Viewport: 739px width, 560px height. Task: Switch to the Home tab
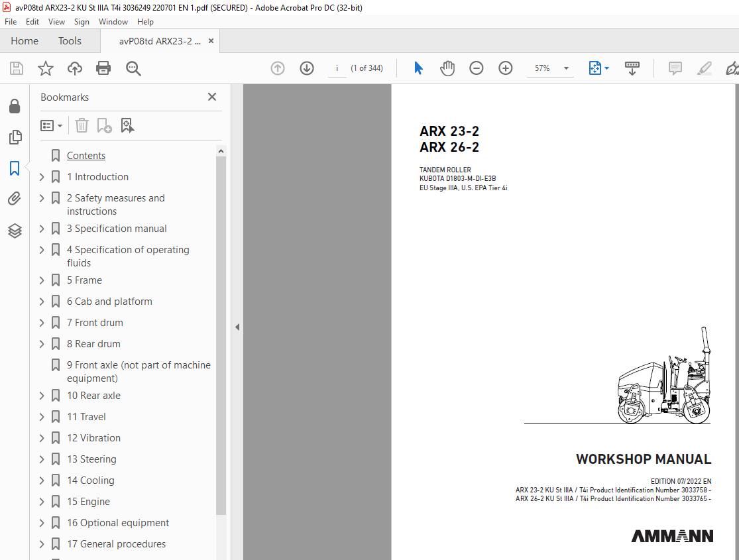(25, 41)
